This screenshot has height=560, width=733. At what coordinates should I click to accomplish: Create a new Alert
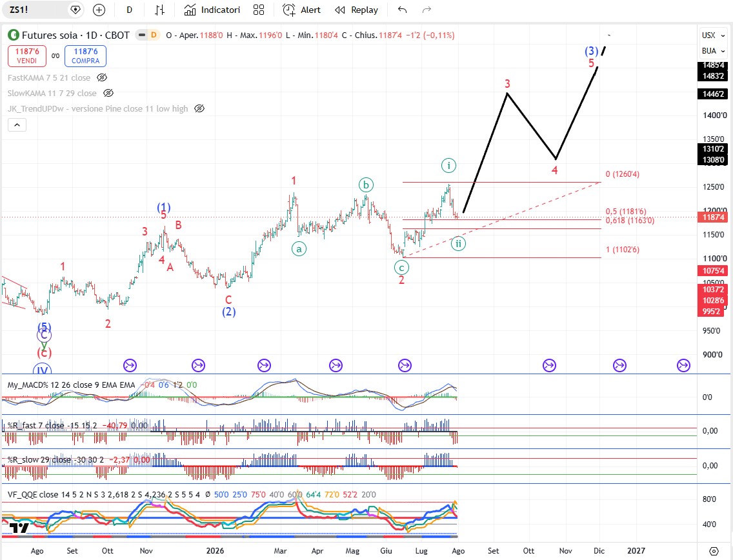point(302,10)
